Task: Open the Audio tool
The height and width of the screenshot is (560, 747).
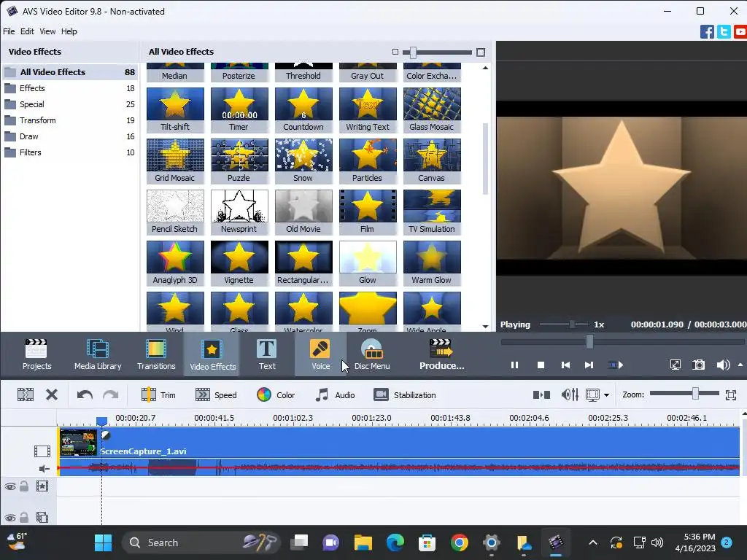Action: click(x=335, y=394)
